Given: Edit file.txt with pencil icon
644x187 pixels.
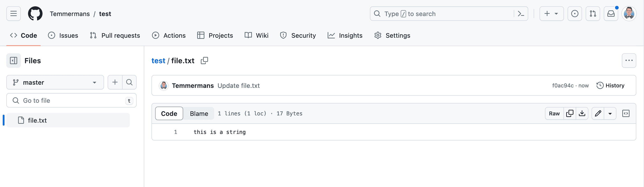Looking at the screenshot, I should pyautogui.click(x=598, y=113).
